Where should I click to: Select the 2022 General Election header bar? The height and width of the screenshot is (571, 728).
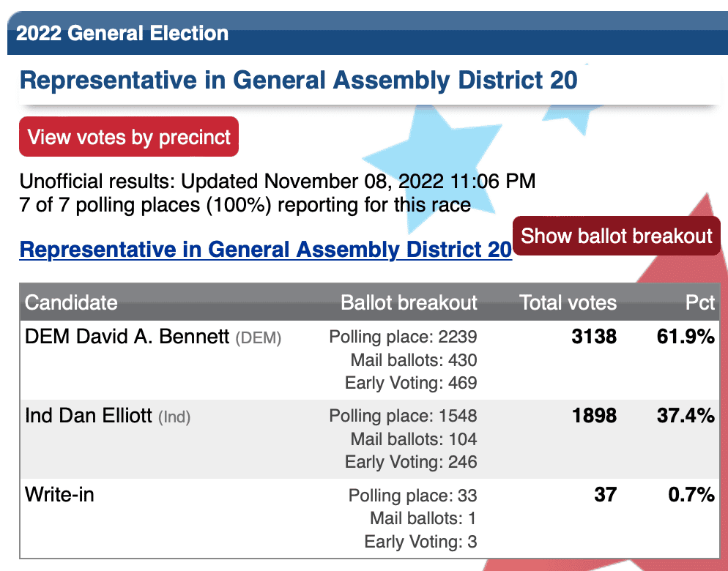click(367, 33)
